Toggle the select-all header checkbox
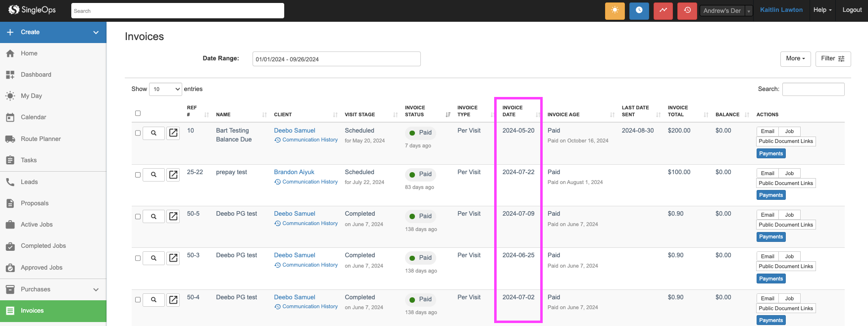This screenshot has height=326, width=868. click(138, 113)
